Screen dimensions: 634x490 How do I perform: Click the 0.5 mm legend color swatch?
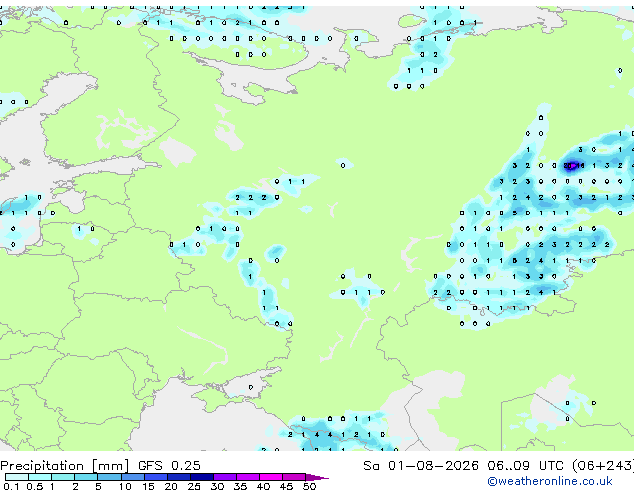[40, 477]
